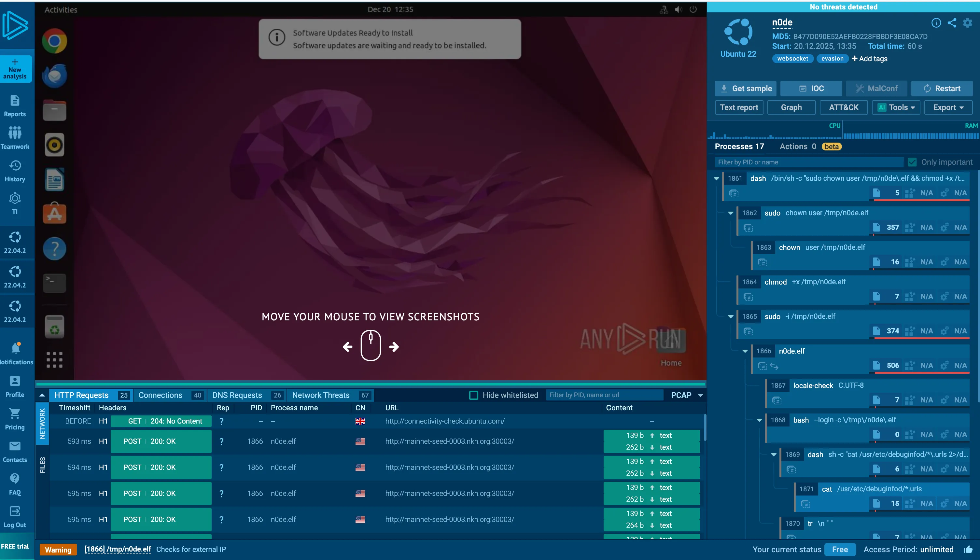This screenshot has width=980, height=560.
Task: Collapse process 1861 dash tree node
Action: [x=716, y=178]
